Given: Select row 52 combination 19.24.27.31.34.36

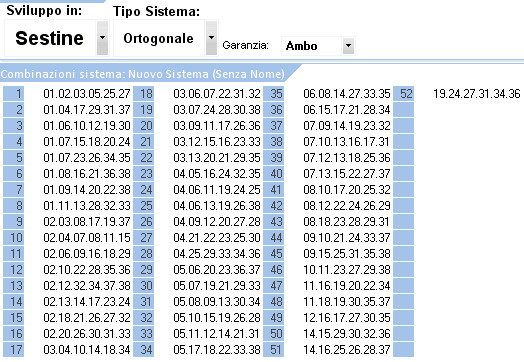Looking at the screenshot, I should tap(477, 94).
